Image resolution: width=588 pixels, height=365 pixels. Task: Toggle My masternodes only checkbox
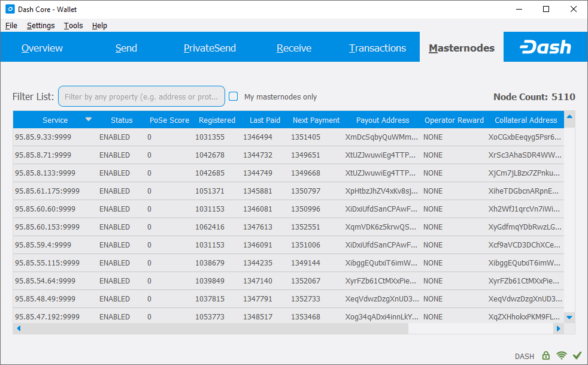(234, 96)
